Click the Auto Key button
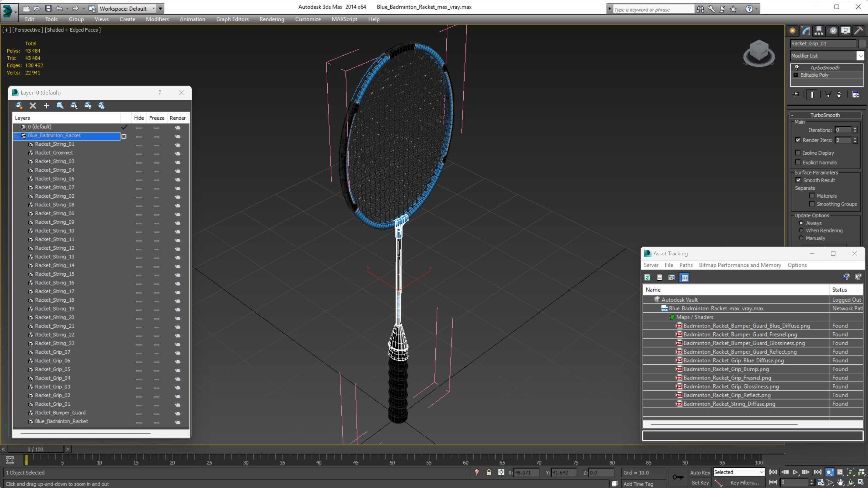The width and height of the screenshot is (868, 488). click(x=700, y=472)
